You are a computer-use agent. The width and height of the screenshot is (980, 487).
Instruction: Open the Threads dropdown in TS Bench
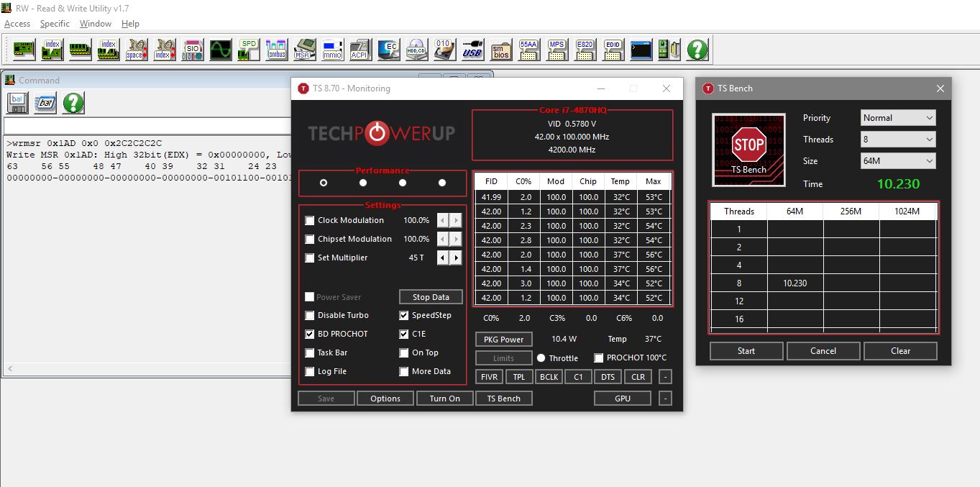pos(899,140)
